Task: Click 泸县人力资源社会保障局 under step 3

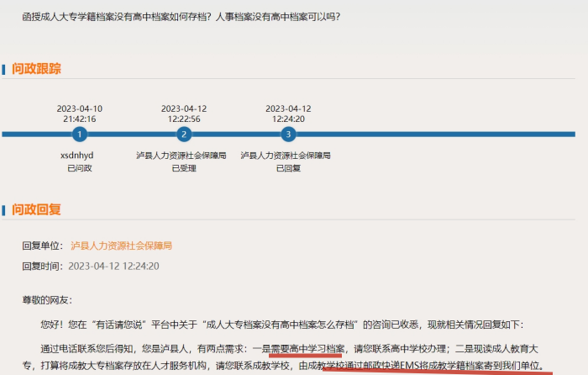Action: 286,155
